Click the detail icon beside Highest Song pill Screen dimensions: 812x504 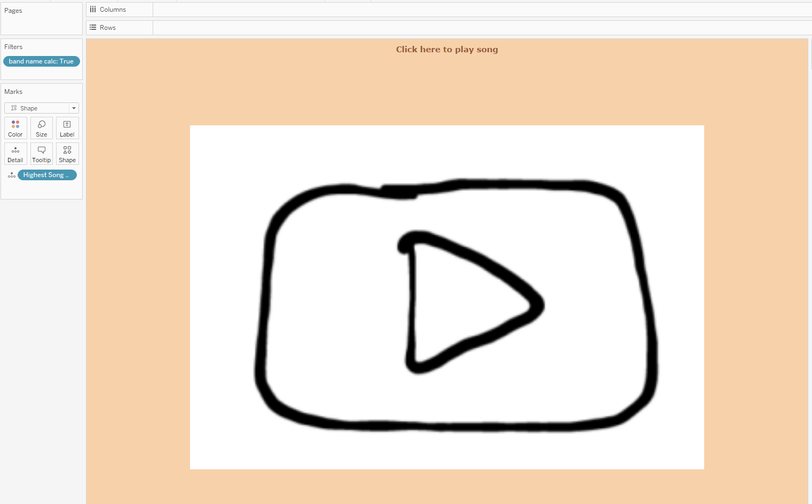click(x=12, y=175)
